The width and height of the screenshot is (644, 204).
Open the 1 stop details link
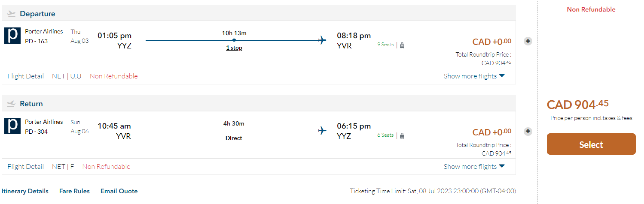pos(234,48)
